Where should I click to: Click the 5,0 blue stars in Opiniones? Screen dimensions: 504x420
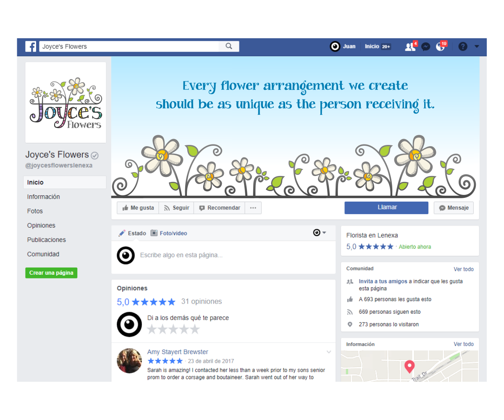154,302
